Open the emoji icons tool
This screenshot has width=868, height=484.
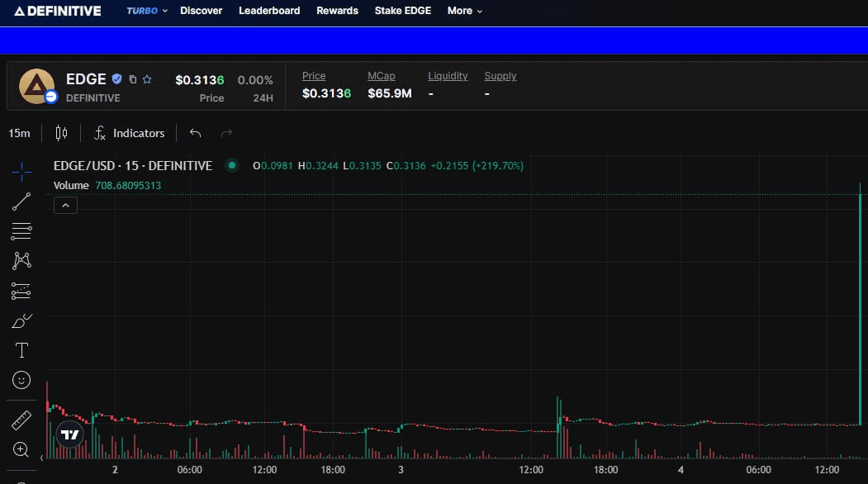(21, 380)
